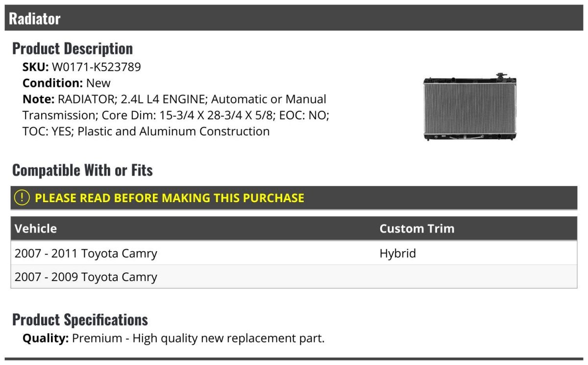This screenshot has height=365, width=588.
Task: Select the 2007 - 2011 Toyota Camry row
Action: point(294,253)
